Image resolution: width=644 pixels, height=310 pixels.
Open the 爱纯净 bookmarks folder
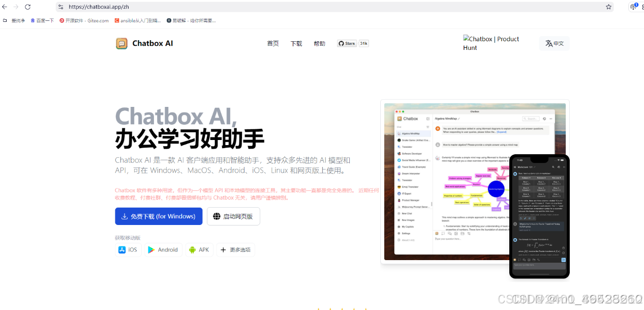pos(14,21)
